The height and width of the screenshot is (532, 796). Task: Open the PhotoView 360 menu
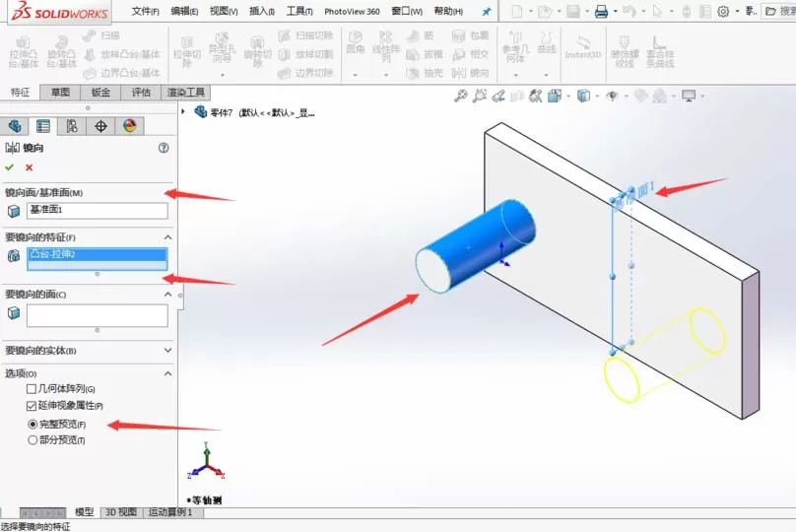(x=352, y=11)
